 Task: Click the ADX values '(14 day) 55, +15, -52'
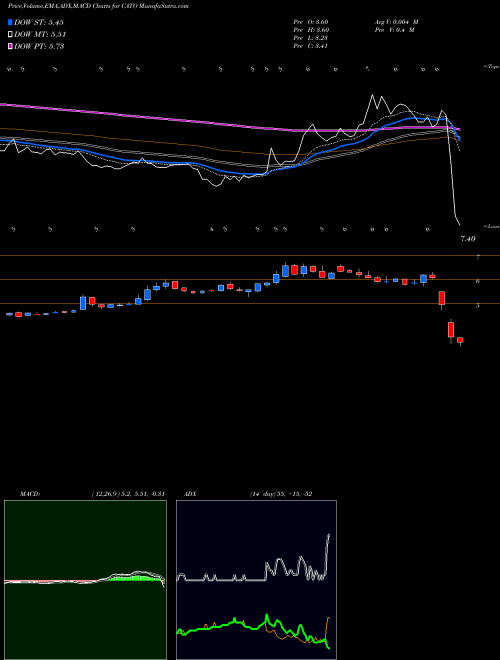[x=281, y=494]
